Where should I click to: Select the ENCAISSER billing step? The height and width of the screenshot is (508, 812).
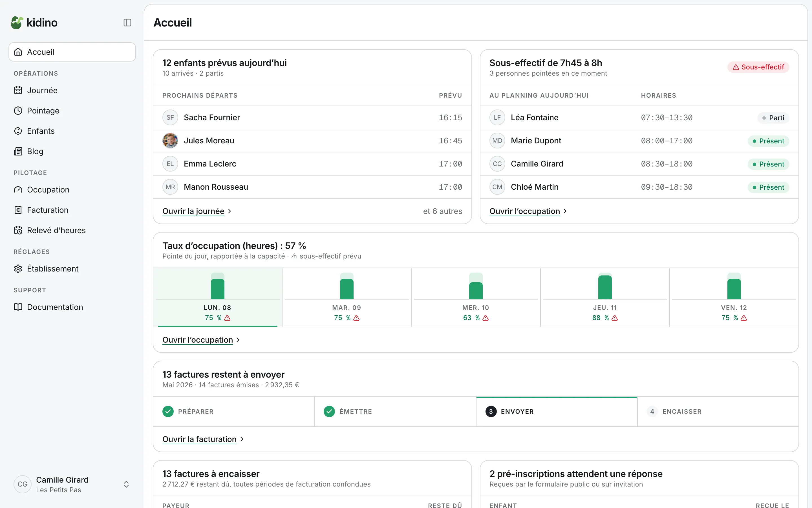coord(718,411)
